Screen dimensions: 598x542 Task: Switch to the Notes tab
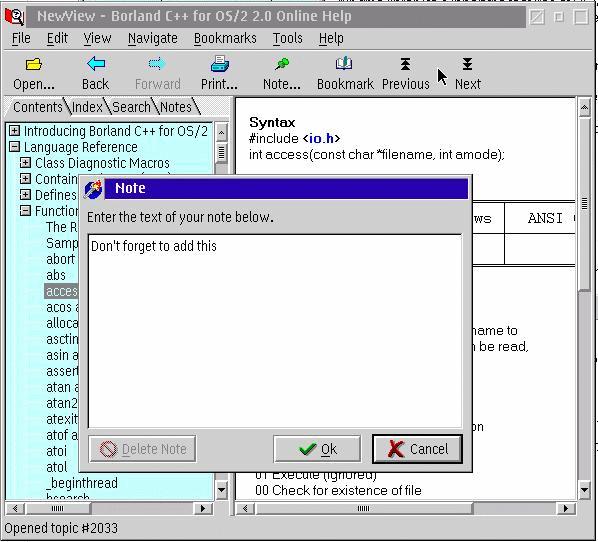(176, 107)
